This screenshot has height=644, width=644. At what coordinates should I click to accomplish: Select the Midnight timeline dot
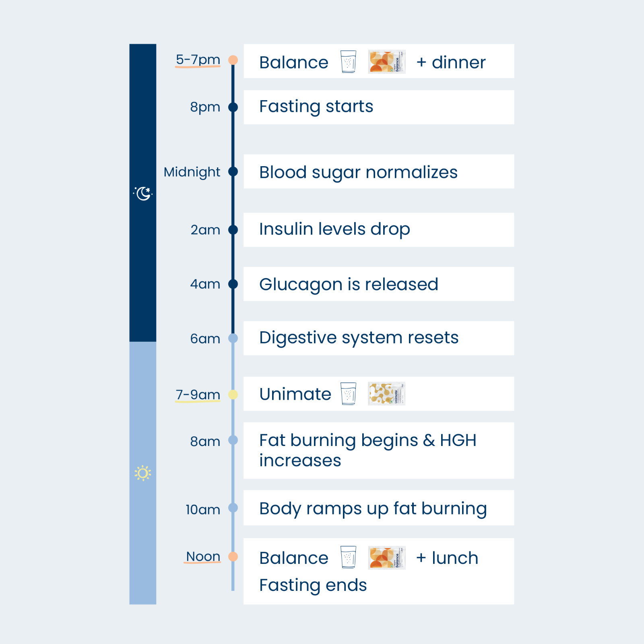point(233,171)
